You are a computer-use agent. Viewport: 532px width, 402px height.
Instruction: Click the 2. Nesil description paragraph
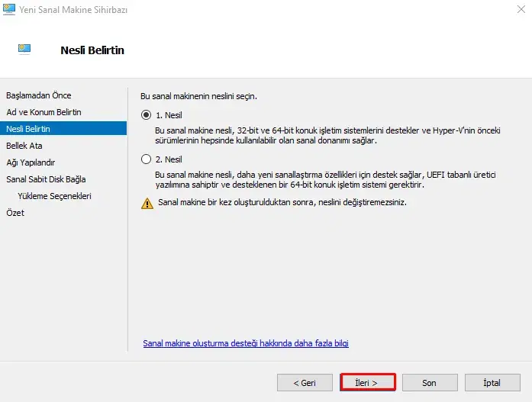325,180
